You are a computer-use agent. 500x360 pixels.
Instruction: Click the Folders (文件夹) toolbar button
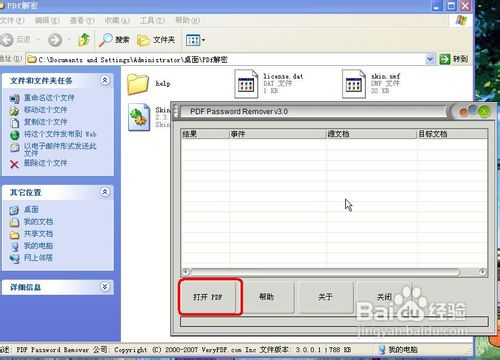156,40
